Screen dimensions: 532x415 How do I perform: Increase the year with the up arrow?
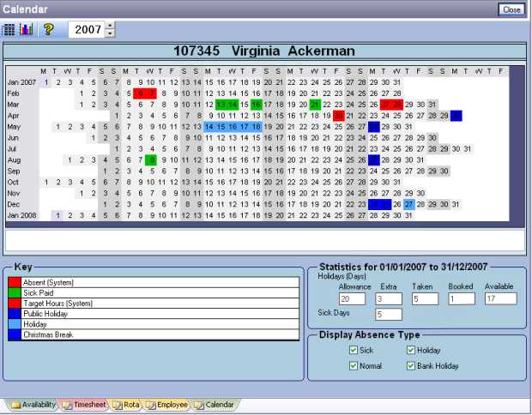click(x=110, y=26)
